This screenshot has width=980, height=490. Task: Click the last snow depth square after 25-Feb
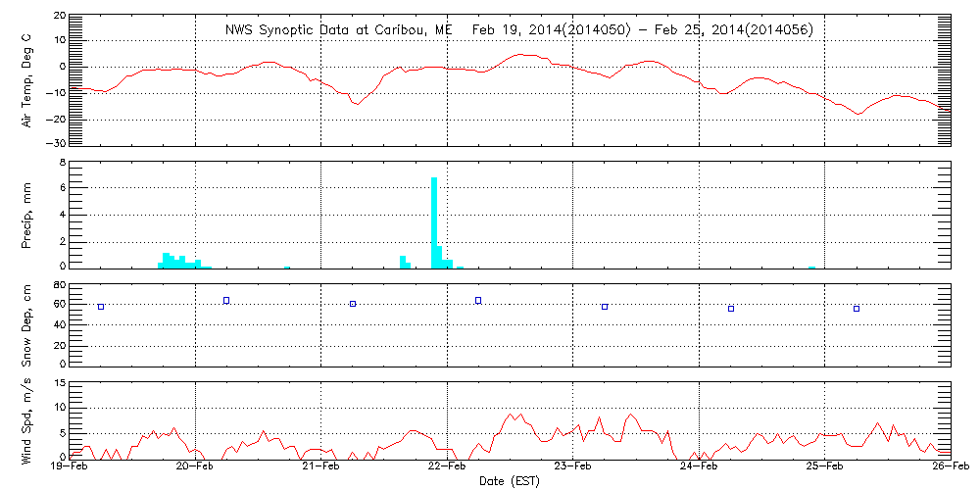pyautogui.click(x=857, y=309)
